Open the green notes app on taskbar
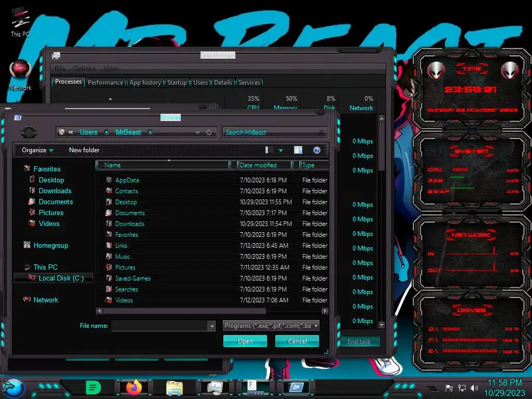Screen dimensions: 532x399 coord(94,388)
